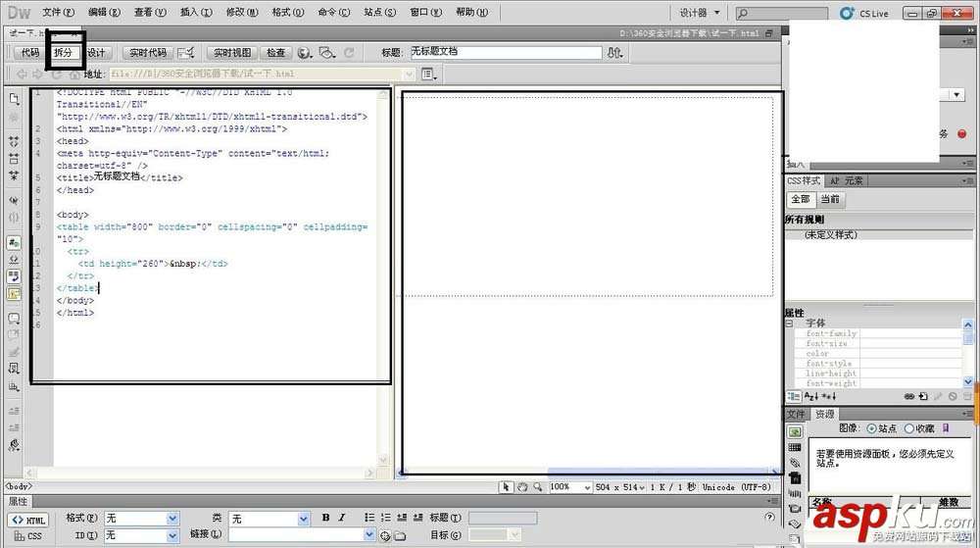Click the A-Z list view icon
980x548 pixels.
pyautogui.click(x=811, y=396)
